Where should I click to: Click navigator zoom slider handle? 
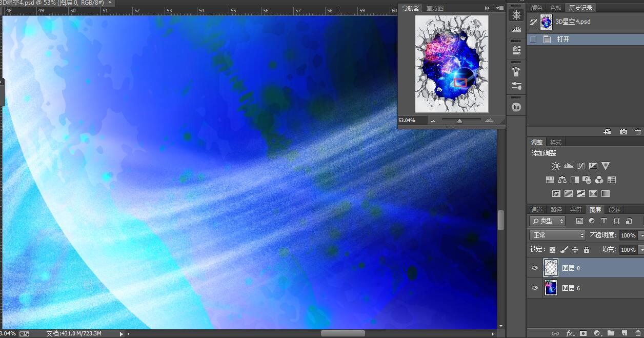(459, 121)
